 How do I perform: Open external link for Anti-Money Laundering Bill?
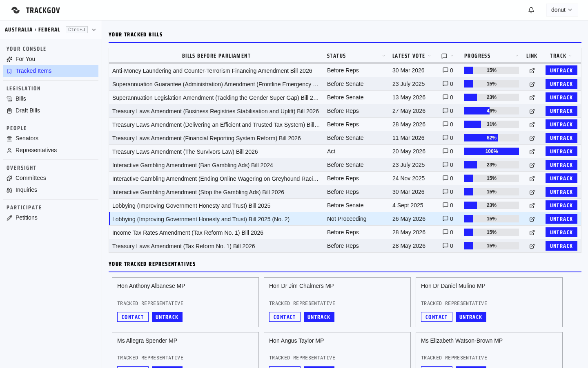click(x=532, y=71)
